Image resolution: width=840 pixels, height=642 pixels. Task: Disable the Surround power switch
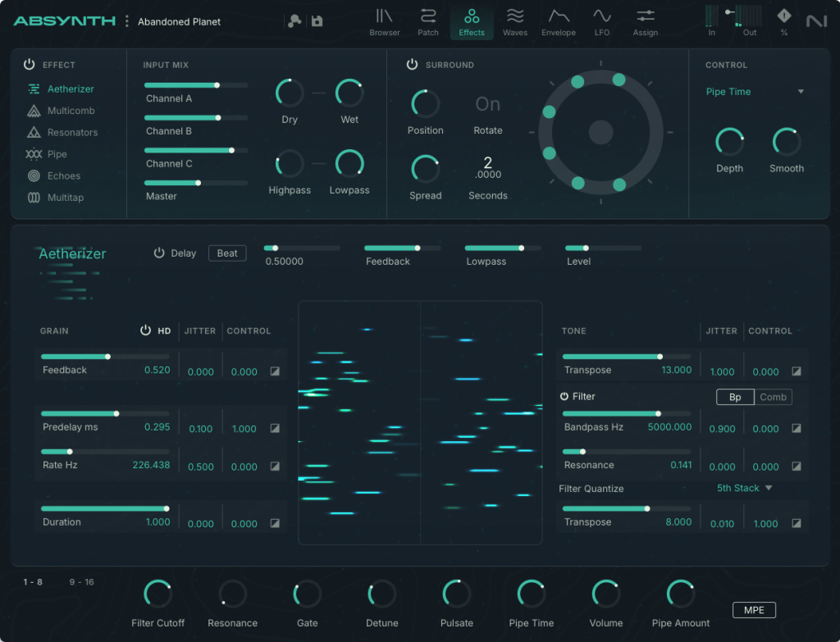(412, 65)
